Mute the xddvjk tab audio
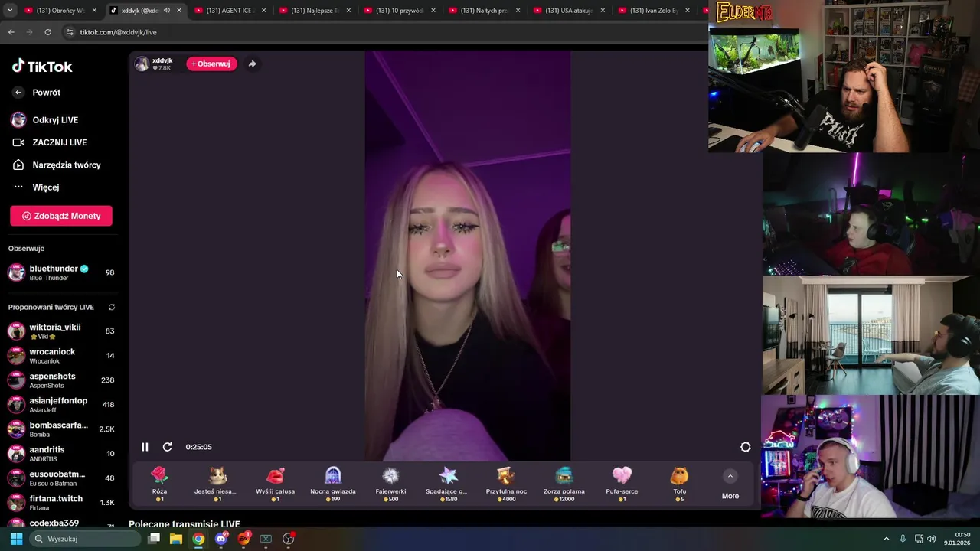 pos(166,11)
